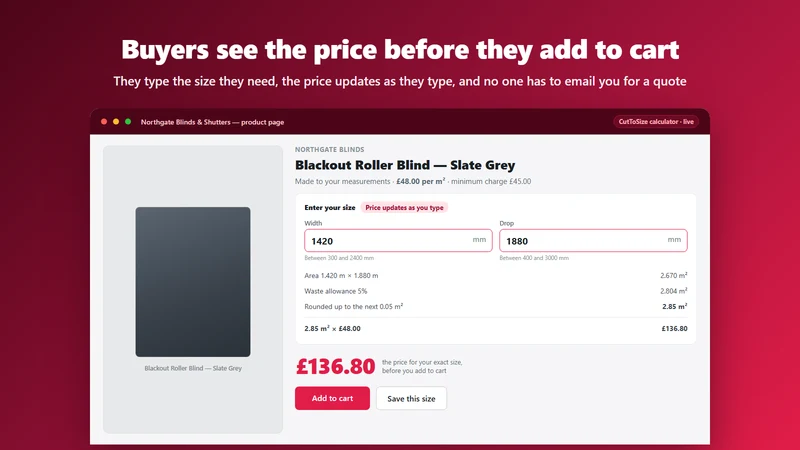The image size is (800, 450).
Task: Click the NORTHGATE BLINDS brand label
Action: click(330, 149)
